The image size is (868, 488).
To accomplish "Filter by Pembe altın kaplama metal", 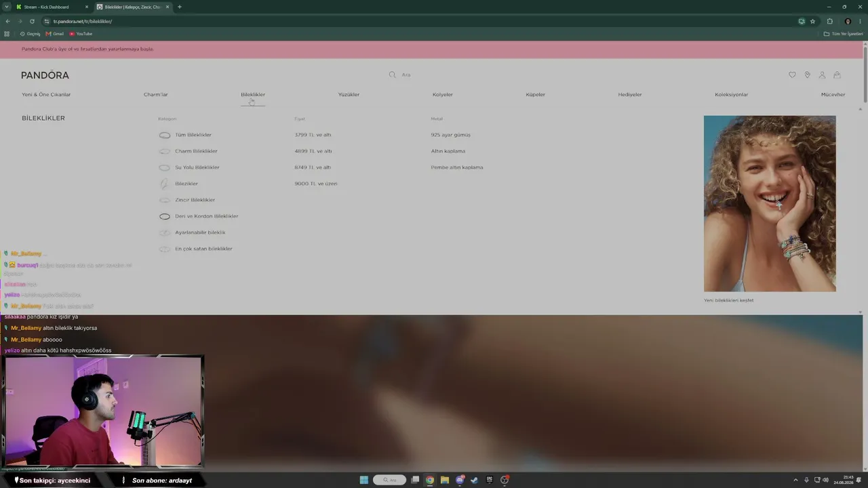I will [457, 167].
